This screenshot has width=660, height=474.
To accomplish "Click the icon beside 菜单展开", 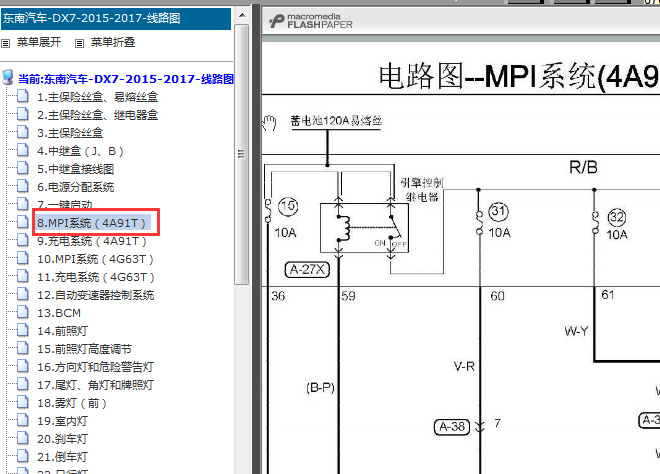I will [x=5, y=43].
